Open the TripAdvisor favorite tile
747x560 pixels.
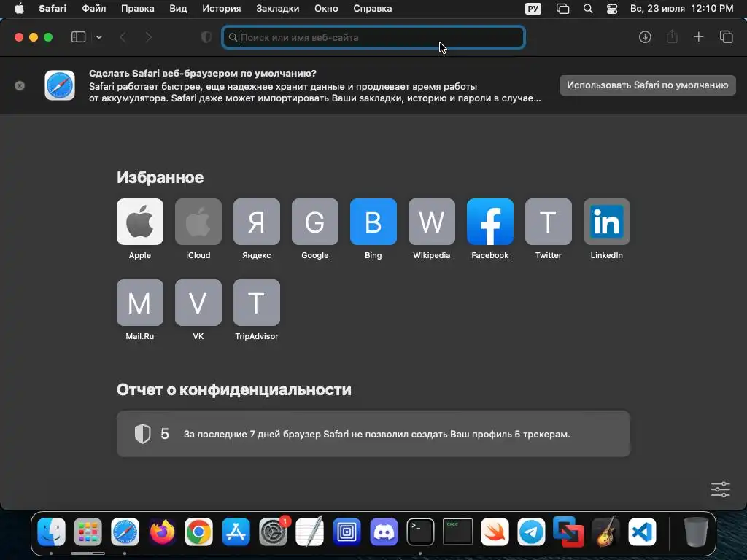tap(256, 303)
